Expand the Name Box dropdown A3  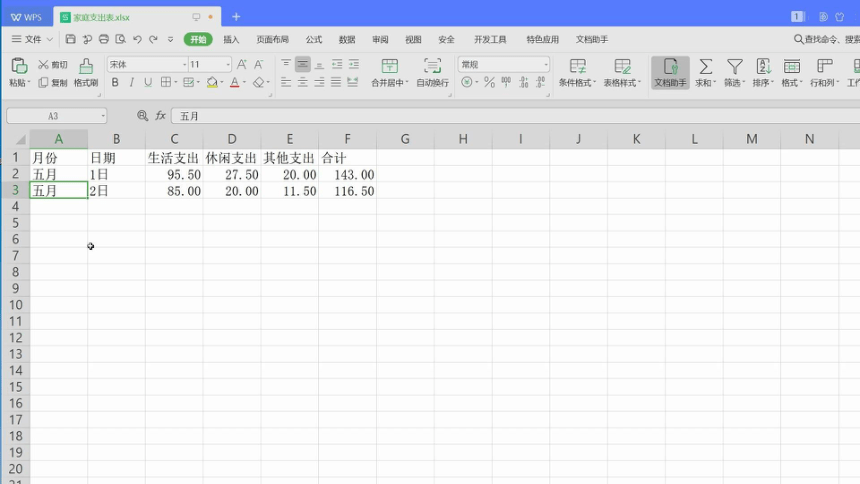[x=103, y=116]
